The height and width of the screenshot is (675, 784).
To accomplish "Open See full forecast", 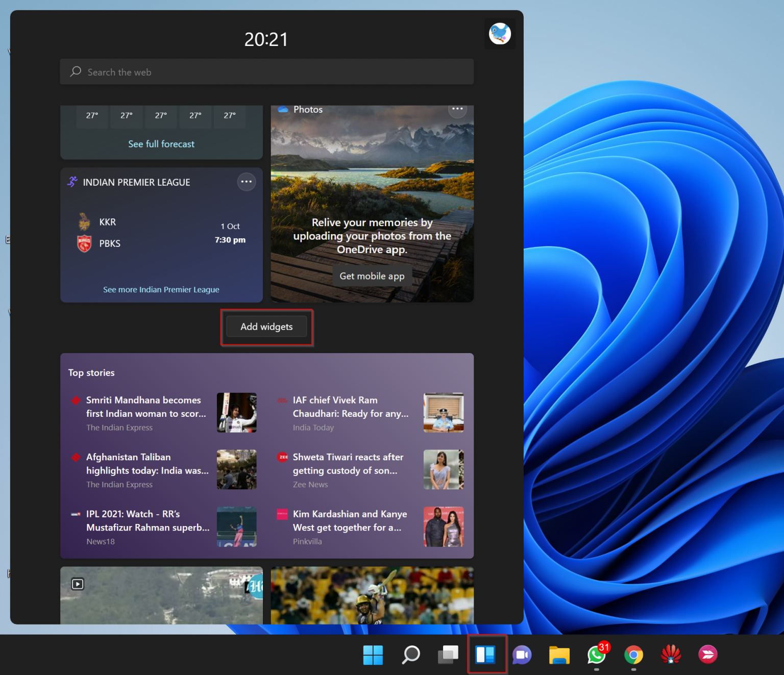I will click(x=161, y=144).
